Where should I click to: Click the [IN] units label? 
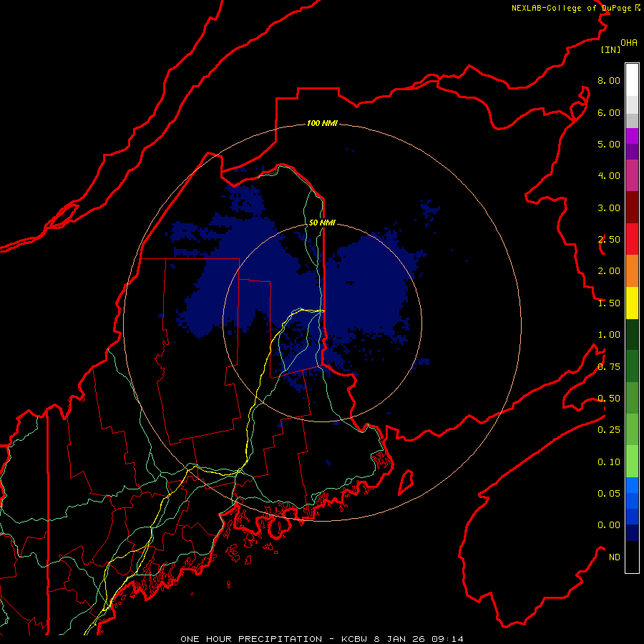611,49
